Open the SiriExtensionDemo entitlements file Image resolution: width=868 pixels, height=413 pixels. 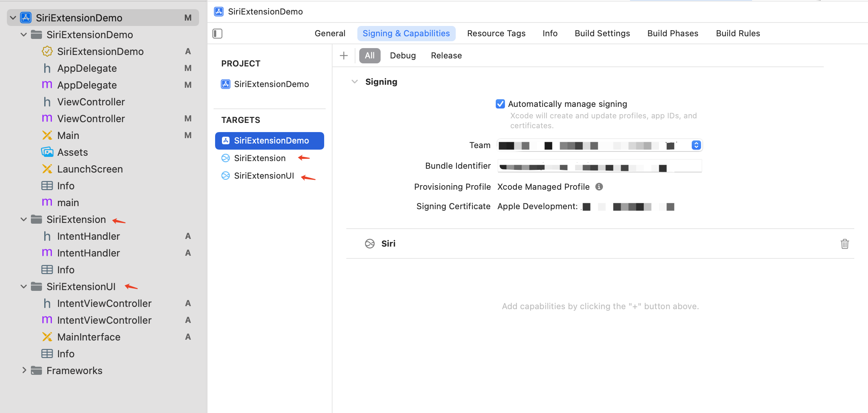coord(100,52)
